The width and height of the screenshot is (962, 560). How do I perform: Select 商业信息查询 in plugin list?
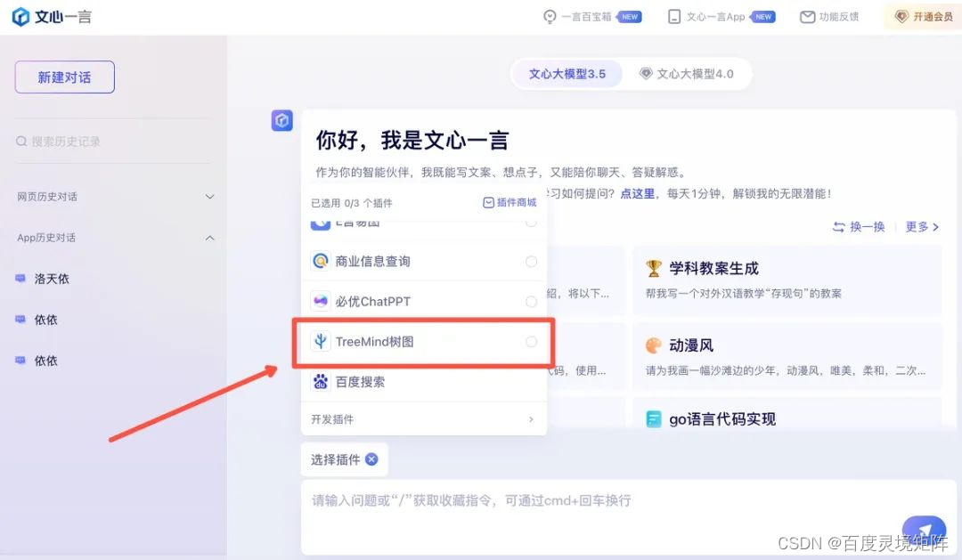coord(424,261)
